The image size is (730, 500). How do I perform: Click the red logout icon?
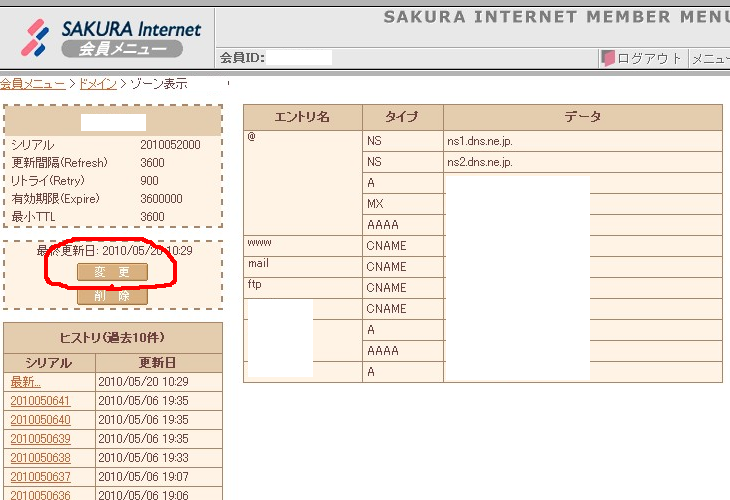pos(607,58)
